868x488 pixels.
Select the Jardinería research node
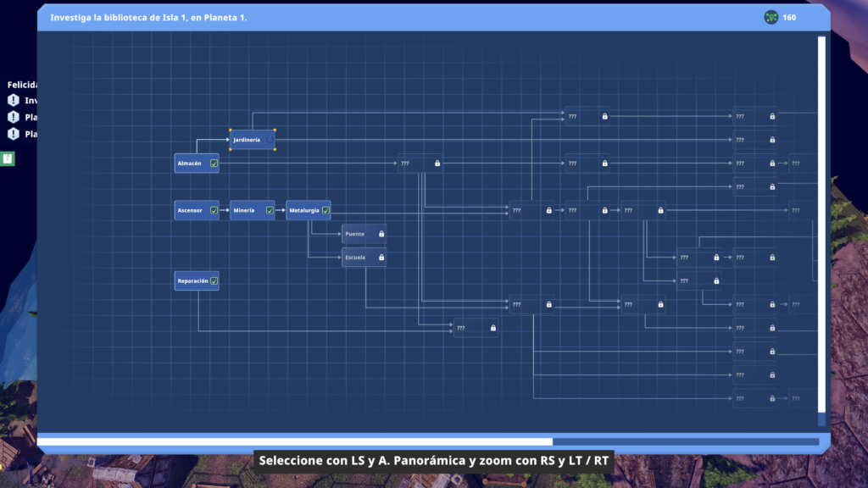point(248,140)
